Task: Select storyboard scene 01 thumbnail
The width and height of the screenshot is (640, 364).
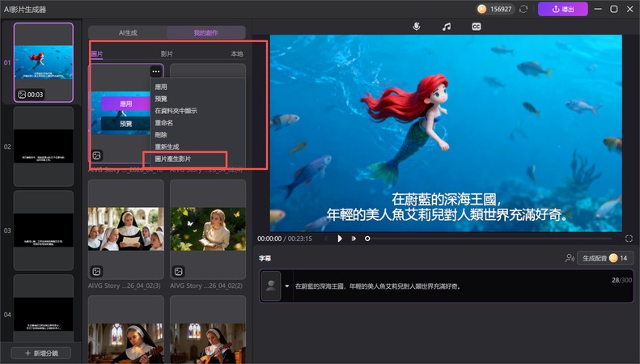Action: [x=44, y=62]
